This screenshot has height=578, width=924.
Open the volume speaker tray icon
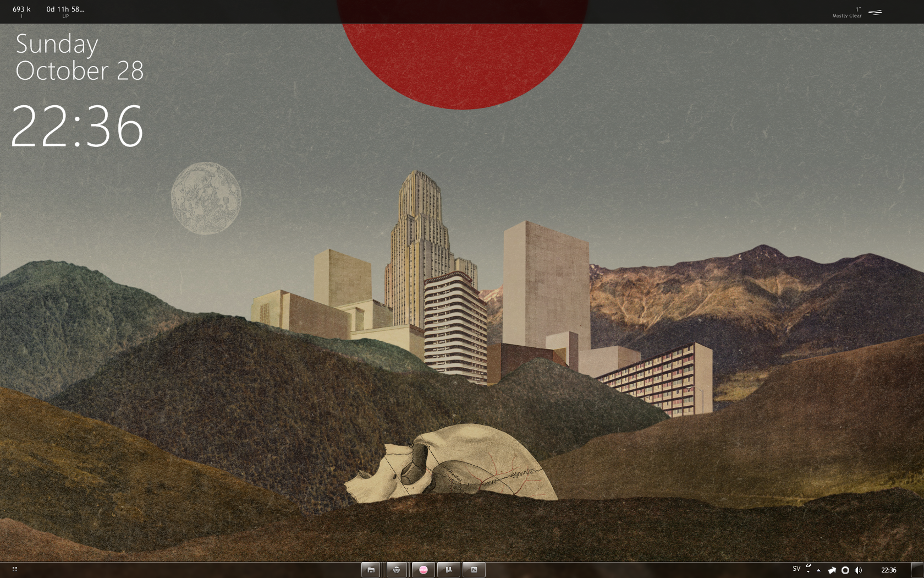click(859, 570)
